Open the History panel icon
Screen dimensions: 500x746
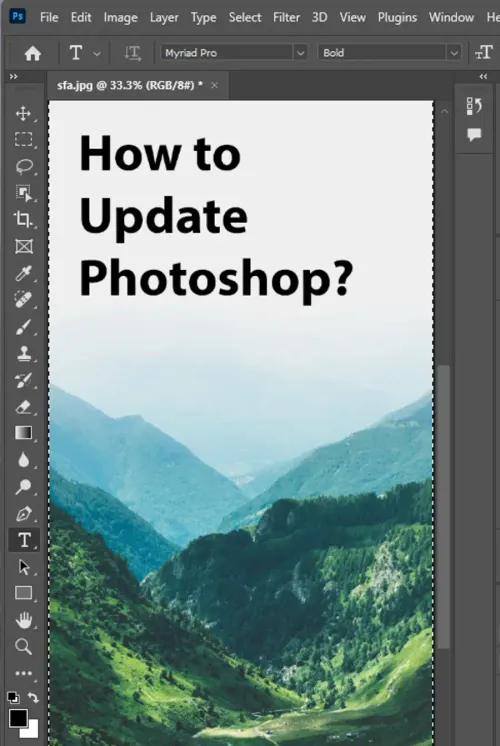pos(474,106)
